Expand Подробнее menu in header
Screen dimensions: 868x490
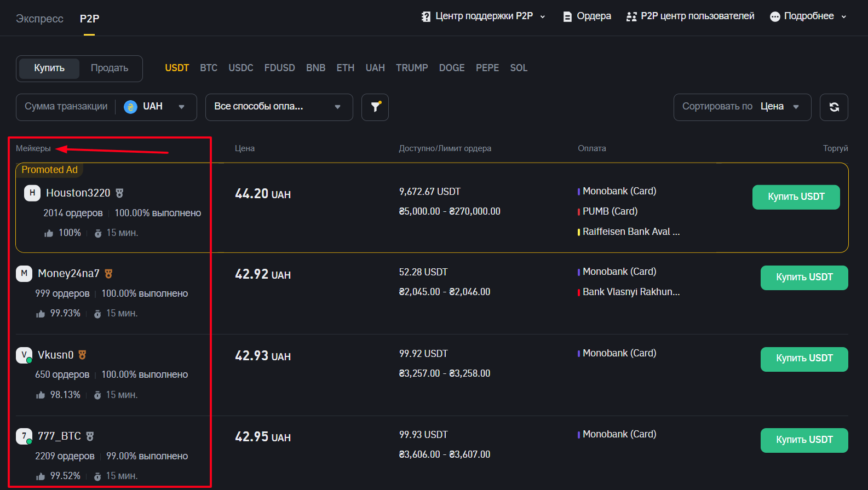tap(808, 16)
